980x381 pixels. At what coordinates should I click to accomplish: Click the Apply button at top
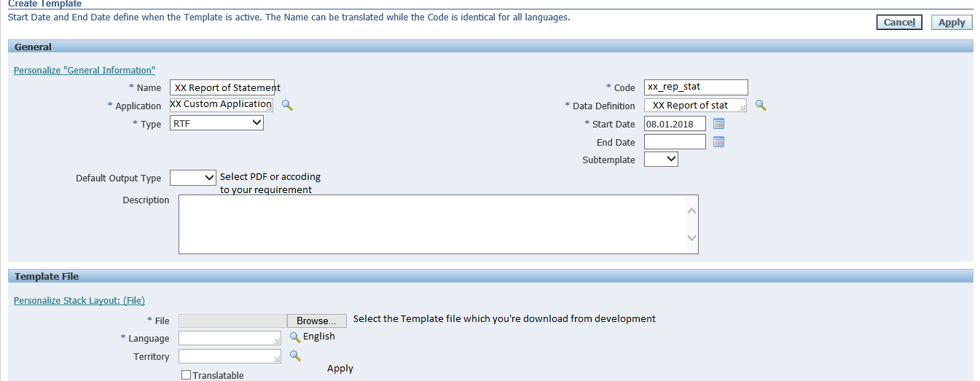951,23
